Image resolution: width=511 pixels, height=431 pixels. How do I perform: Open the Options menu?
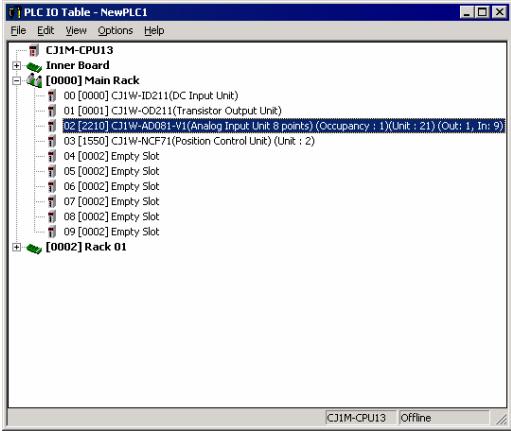(x=115, y=31)
